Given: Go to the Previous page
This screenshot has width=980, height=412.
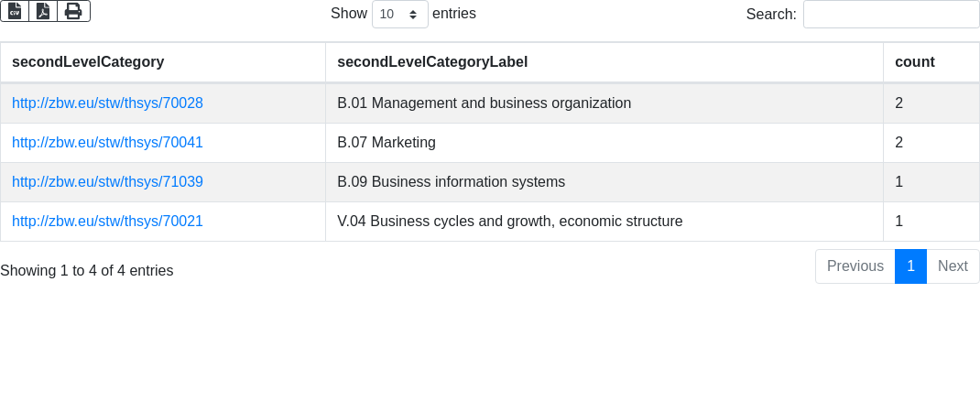Looking at the screenshot, I should click(855, 266).
